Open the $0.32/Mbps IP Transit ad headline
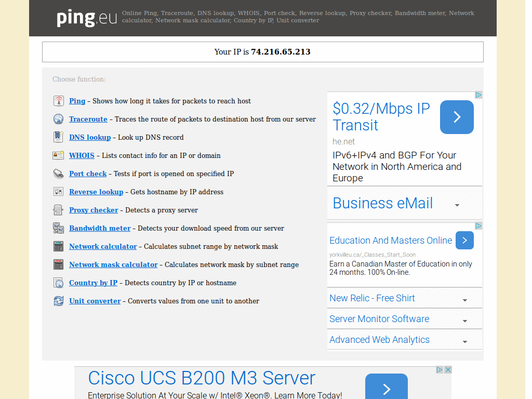The width and height of the screenshot is (532, 399). pyautogui.click(x=381, y=117)
